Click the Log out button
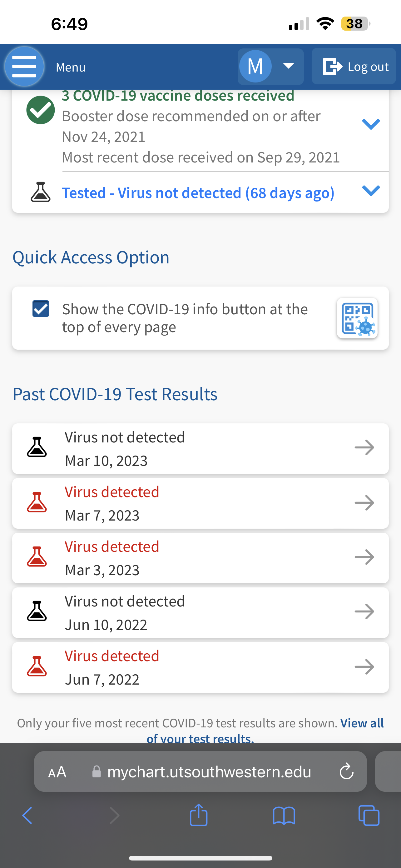This screenshot has width=401, height=868. pos(354,66)
